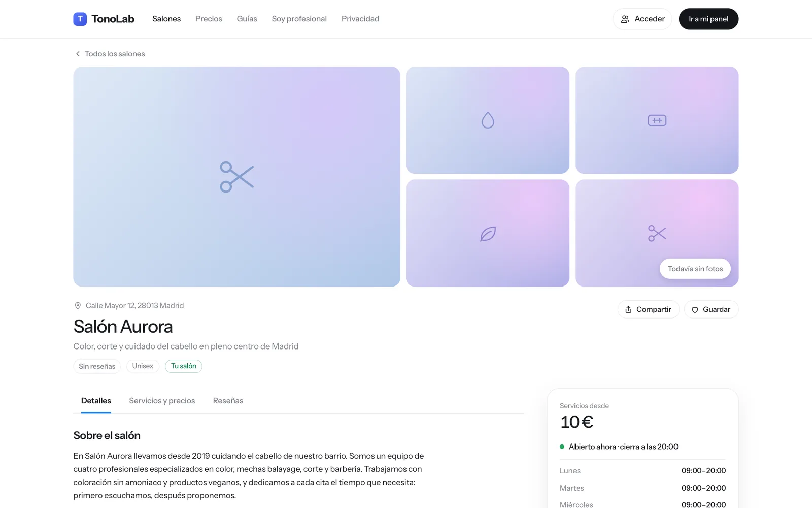The height and width of the screenshot is (508, 812).
Task: Click the location pin icon by address
Action: (x=78, y=306)
